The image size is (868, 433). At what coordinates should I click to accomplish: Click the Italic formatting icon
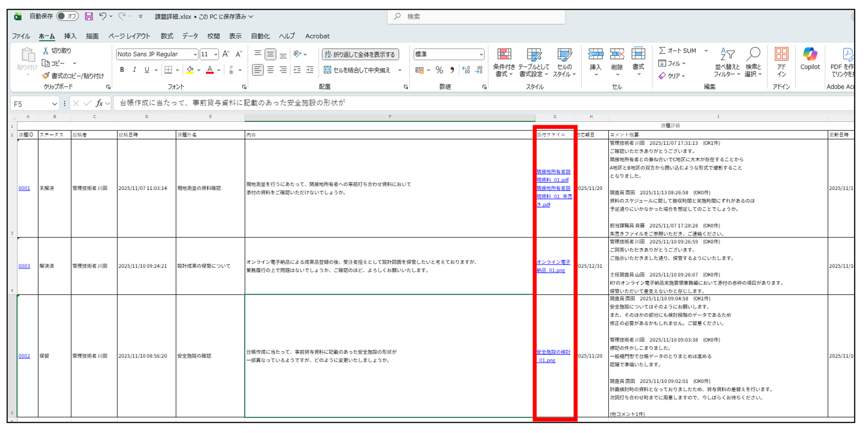coord(134,70)
